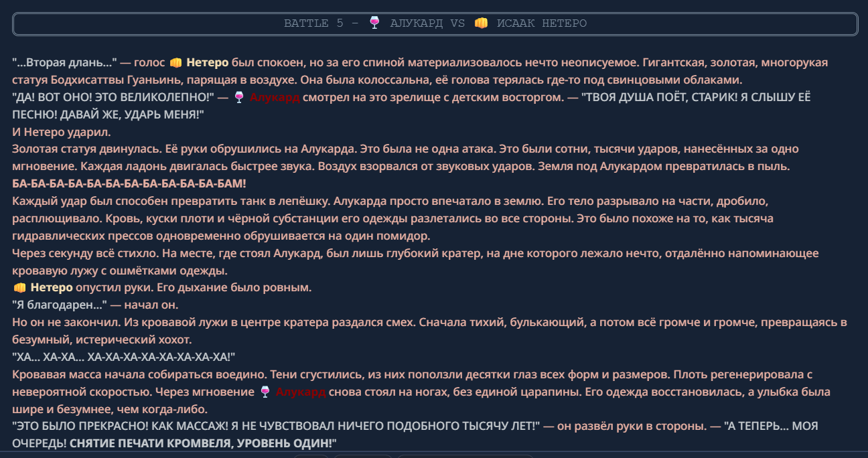Click the Battle 5 Алукард VS Исаак Нетеро header bar

(x=435, y=23)
